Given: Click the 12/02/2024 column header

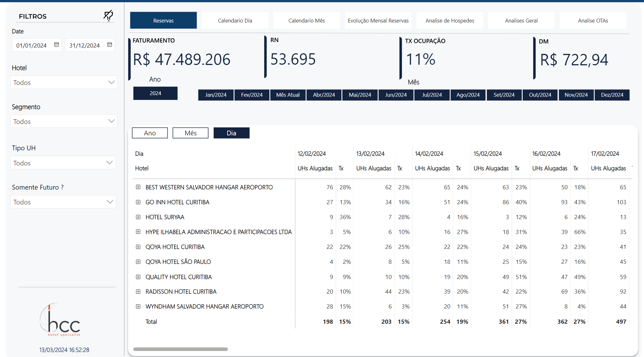Looking at the screenshot, I should [x=312, y=153].
